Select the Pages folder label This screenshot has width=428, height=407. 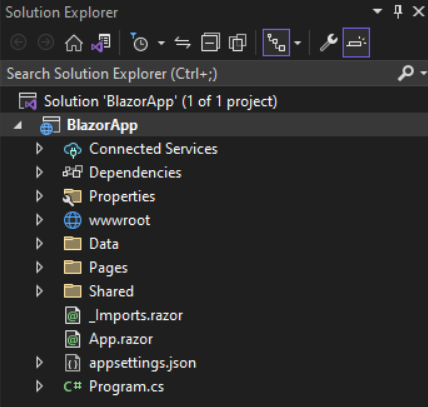(108, 268)
